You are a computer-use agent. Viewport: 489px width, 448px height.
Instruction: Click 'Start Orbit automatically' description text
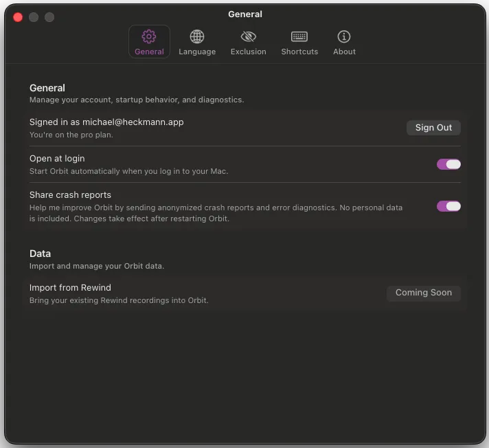[x=129, y=171]
